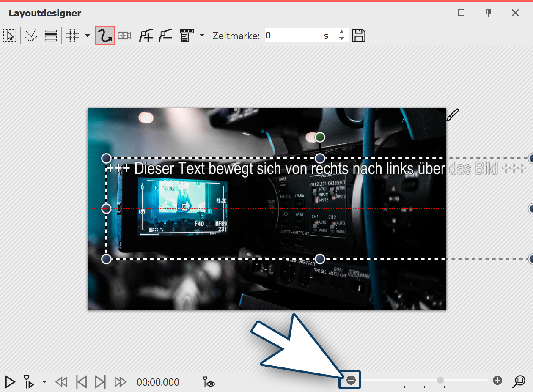
Task: Expand the grid options dropdown
Action: point(87,36)
